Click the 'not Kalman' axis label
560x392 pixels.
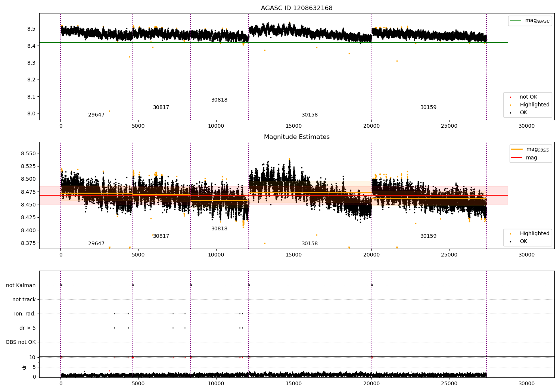(x=21, y=285)
